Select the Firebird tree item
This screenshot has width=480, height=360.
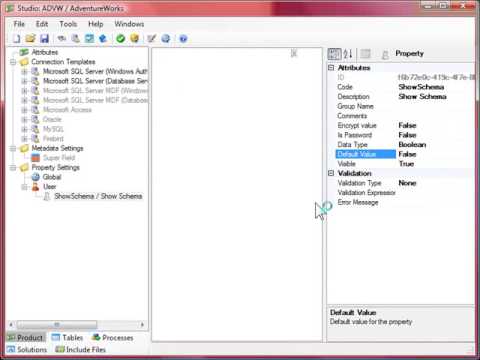53,139
